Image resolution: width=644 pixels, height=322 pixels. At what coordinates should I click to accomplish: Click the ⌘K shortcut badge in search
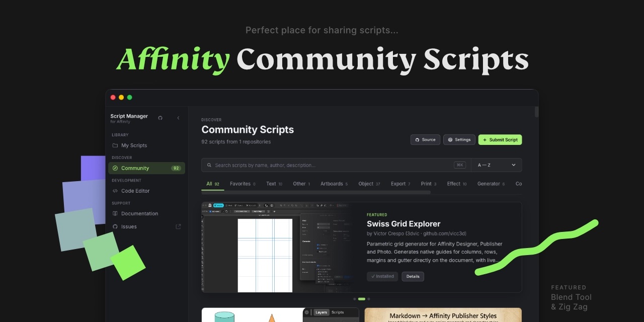click(460, 165)
